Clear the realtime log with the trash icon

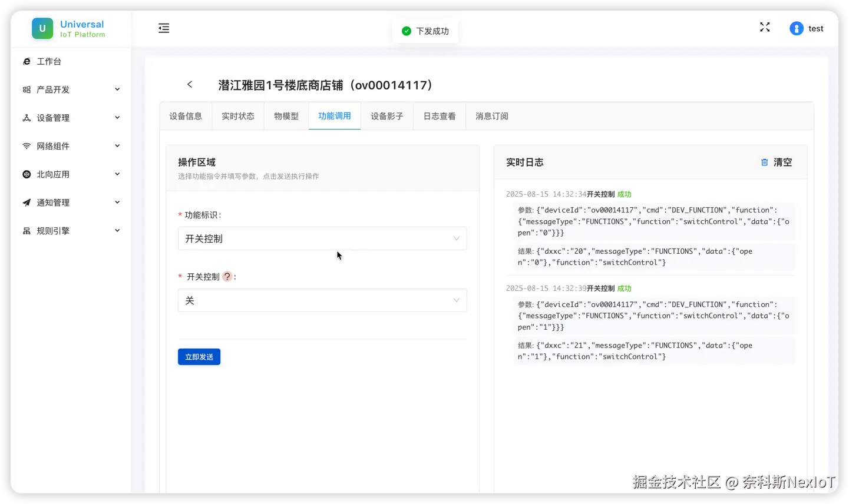(x=764, y=162)
